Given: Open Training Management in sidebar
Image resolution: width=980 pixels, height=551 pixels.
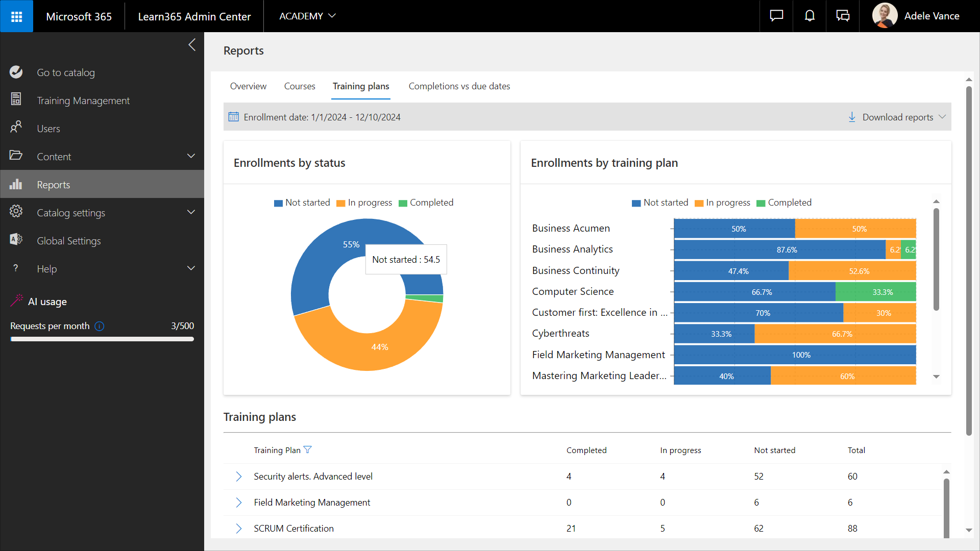Looking at the screenshot, I should 83,101.
